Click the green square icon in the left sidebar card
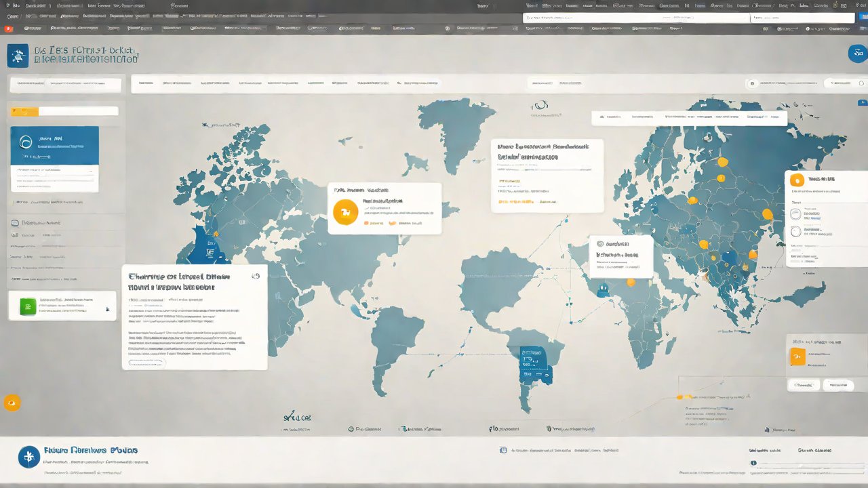The image size is (868, 488). [x=28, y=306]
